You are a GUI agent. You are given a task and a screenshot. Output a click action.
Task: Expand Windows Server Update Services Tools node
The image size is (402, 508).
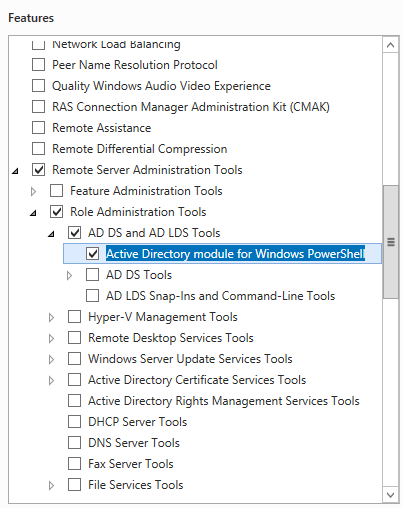point(51,359)
